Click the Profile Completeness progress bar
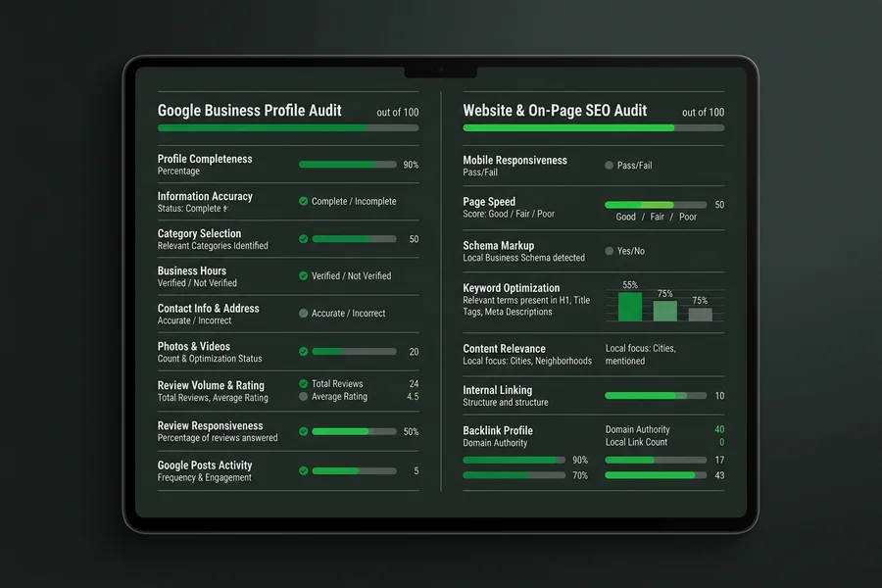Screen dimensions: 882x588 point(348,165)
